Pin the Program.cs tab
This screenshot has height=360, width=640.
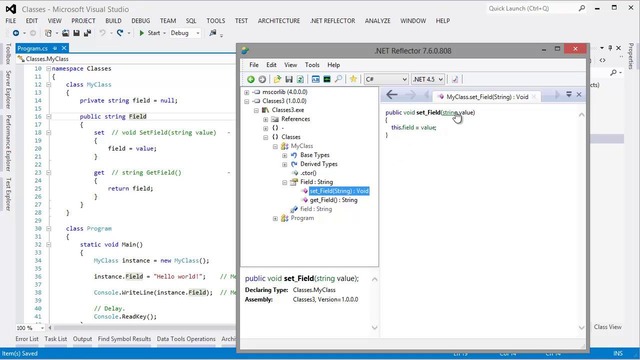point(55,48)
